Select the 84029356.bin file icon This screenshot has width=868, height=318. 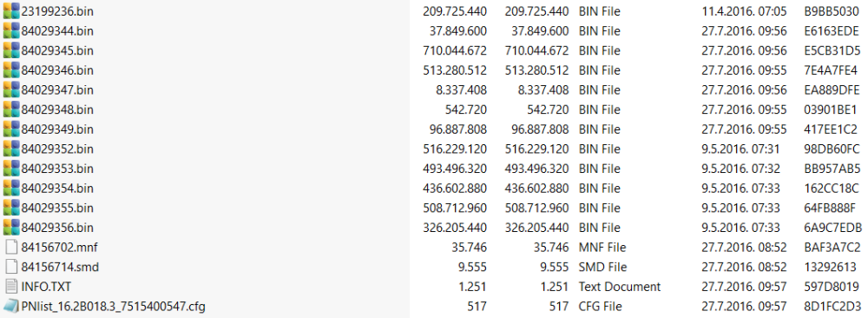pyautogui.click(x=11, y=228)
